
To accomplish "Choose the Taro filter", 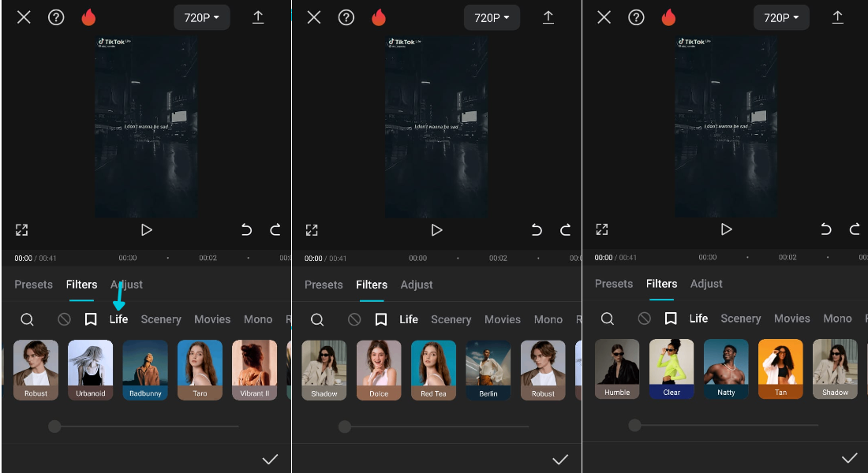I will click(200, 370).
